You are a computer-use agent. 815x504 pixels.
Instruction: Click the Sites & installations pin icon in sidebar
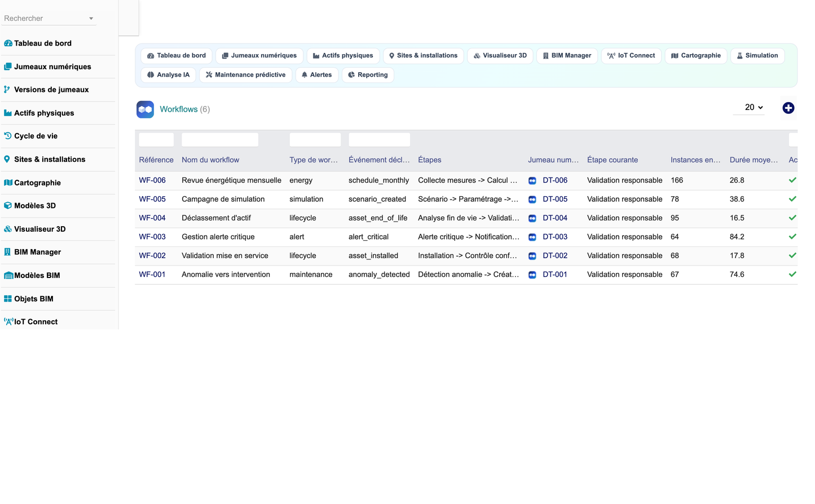point(7,160)
